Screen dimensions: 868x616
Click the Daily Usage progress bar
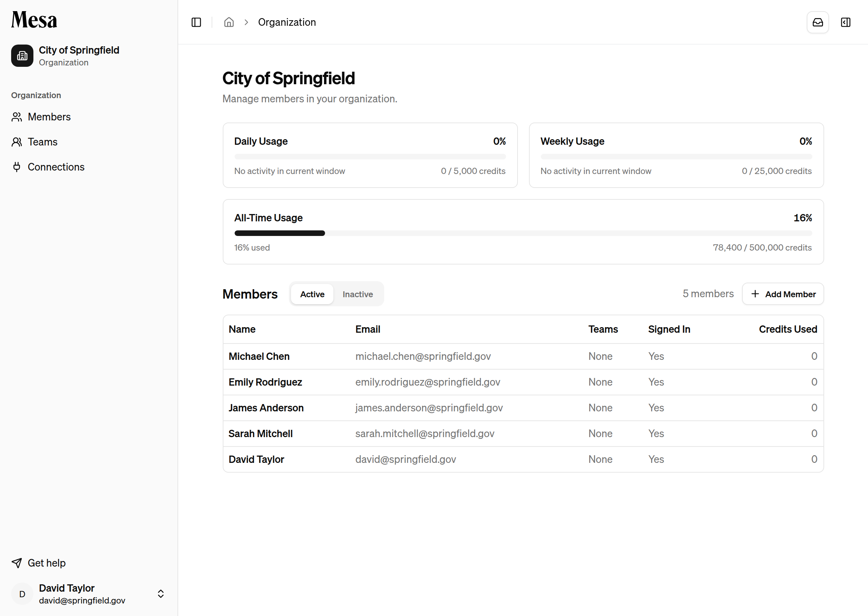[370, 157]
